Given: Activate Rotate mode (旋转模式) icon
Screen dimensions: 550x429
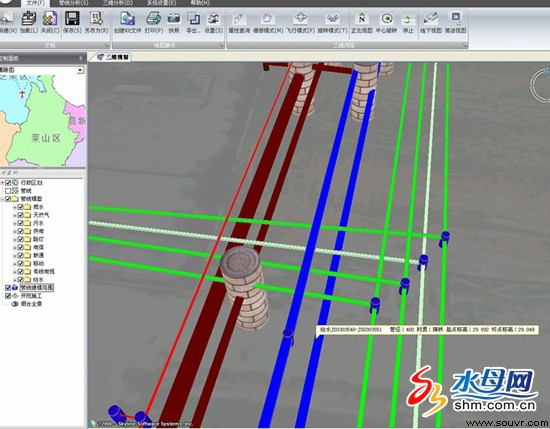Looking at the screenshot, I should pos(332,18).
